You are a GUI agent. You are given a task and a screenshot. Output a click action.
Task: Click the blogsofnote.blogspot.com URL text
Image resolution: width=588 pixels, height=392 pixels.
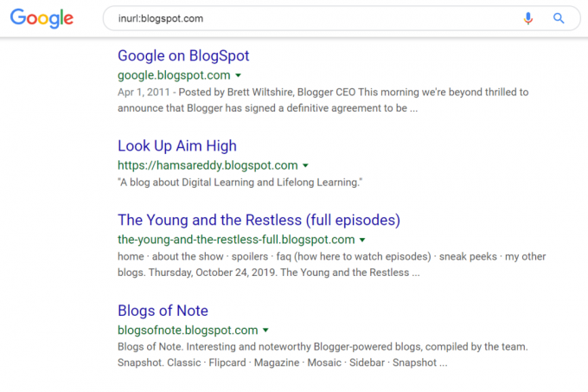[x=188, y=330]
